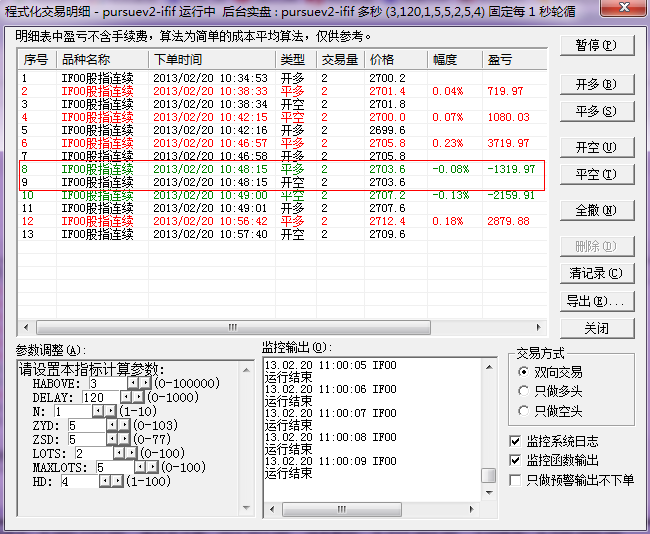This screenshot has height=534, width=650.
Task: Click the monitor output scroll-down arrow
Action: 489,493
